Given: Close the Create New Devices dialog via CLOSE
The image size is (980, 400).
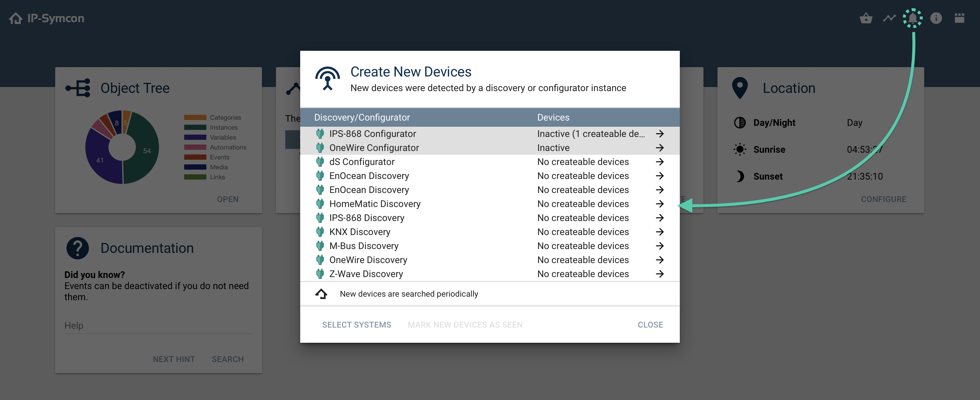Looking at the screenshot, I should click(x=650, y=325).
